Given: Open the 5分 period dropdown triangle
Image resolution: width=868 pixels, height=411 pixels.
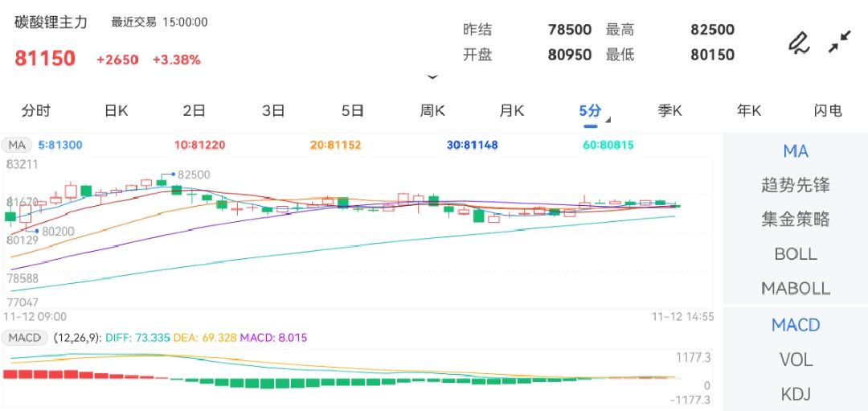Looking at the screenshot, I should click(x=608, y=120).
